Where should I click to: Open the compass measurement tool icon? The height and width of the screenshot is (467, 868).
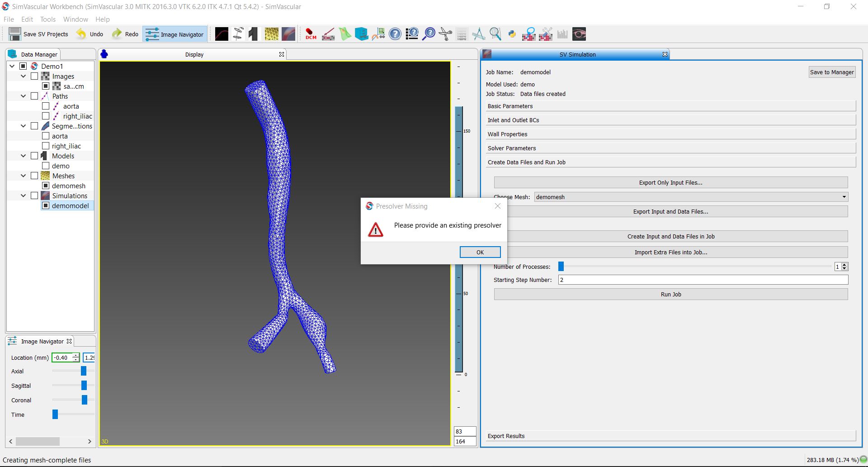point(478,34)
